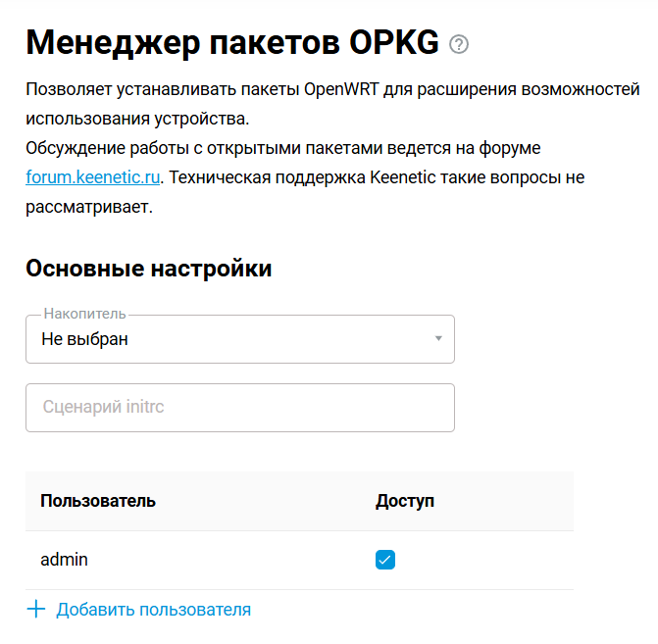Screen dimensions: 658x644
Task: Click the plus icon to add user
Action: coord(36,610)
